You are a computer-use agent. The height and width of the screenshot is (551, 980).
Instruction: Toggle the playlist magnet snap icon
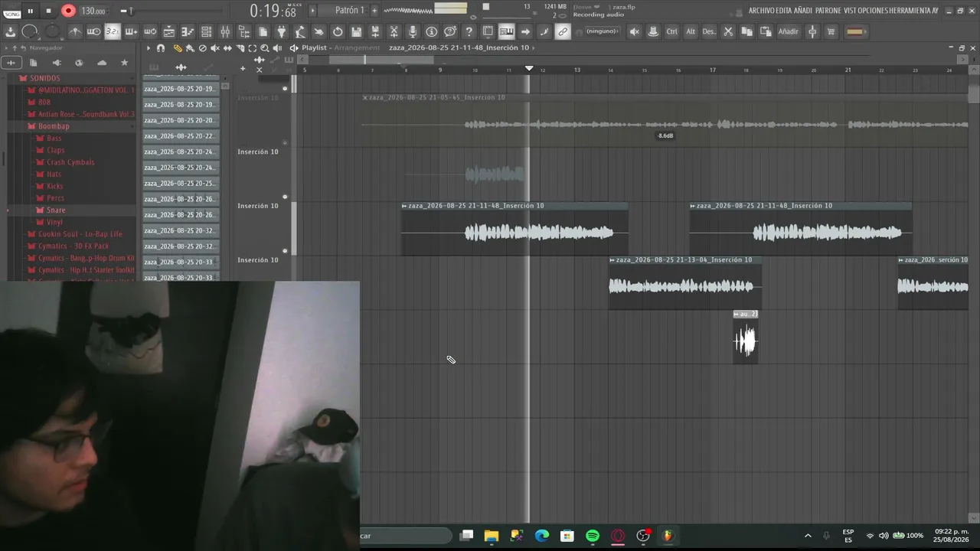pyautogui.click(x=161, y=48)
